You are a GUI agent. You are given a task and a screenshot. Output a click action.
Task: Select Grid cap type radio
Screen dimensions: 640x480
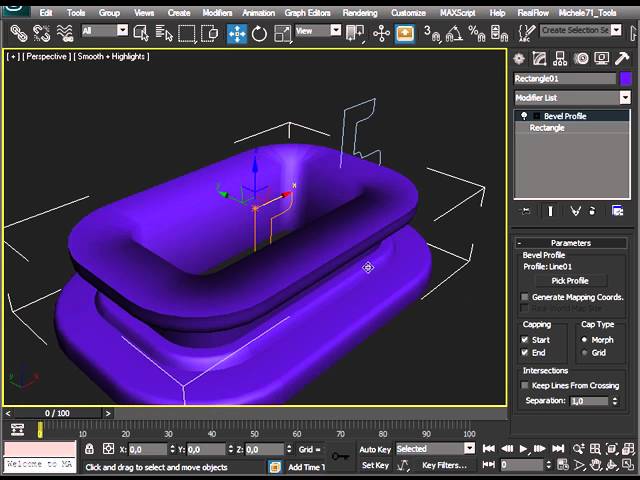(x=584, y=353)
